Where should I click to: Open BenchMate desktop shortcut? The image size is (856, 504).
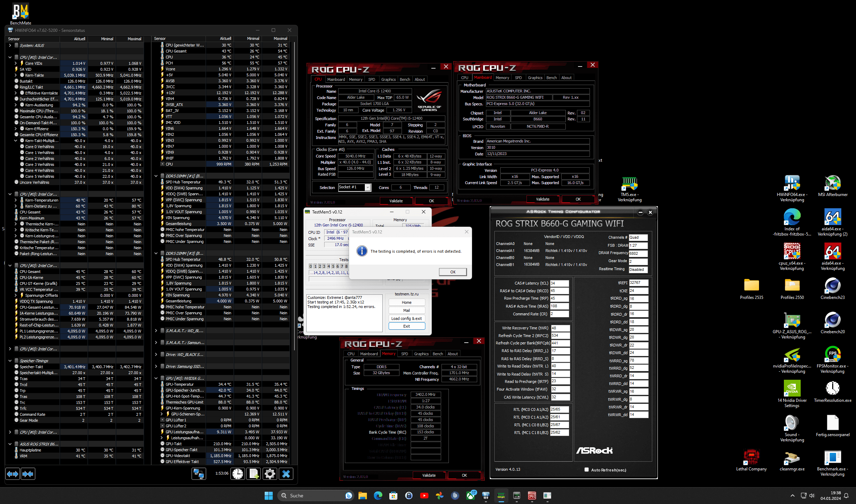[21, 14]
